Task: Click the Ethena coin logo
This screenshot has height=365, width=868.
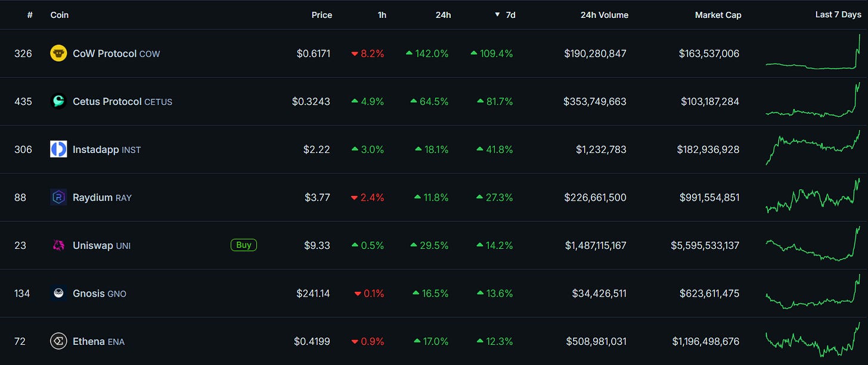Action: (x=58, y=341)
